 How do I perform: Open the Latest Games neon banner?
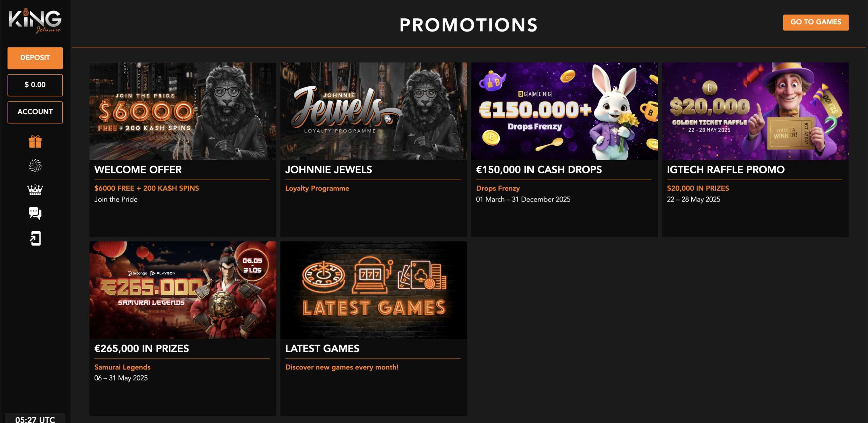tap(373, 290)
